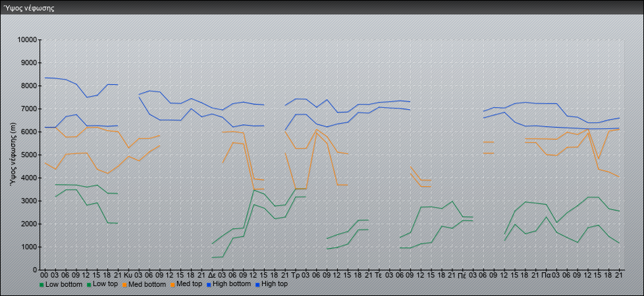Click the 3000 y-axis label
Image resolution: width=644 pixels, height=296 pixels.
click(29, 201)
